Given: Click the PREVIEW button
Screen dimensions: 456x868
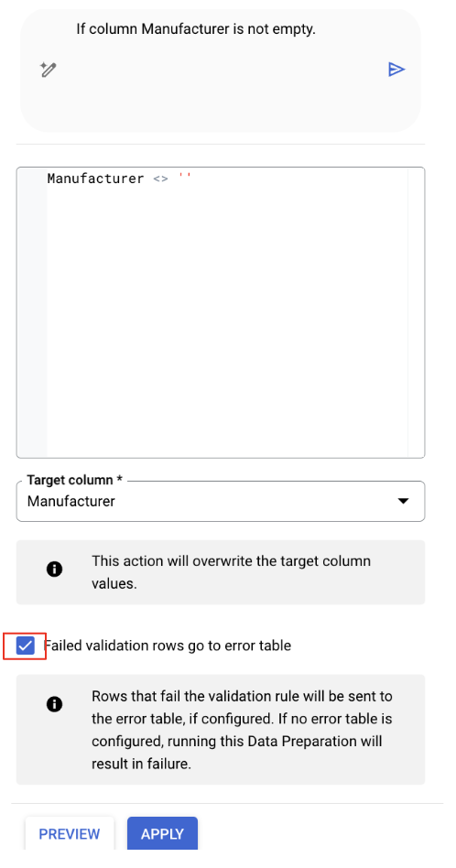Looking at the screenshot, I should tap(70, 834).
